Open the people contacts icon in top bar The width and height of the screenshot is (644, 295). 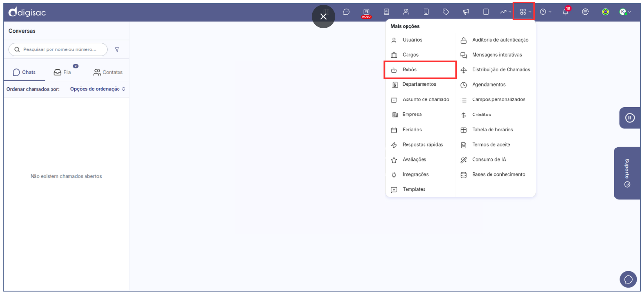click(406, 12)
